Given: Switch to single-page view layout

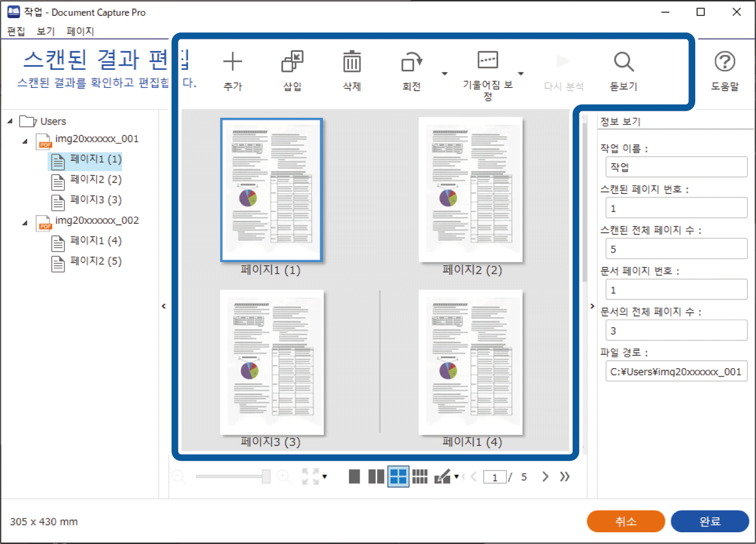Looking at the screenshot, I should 354,476.
